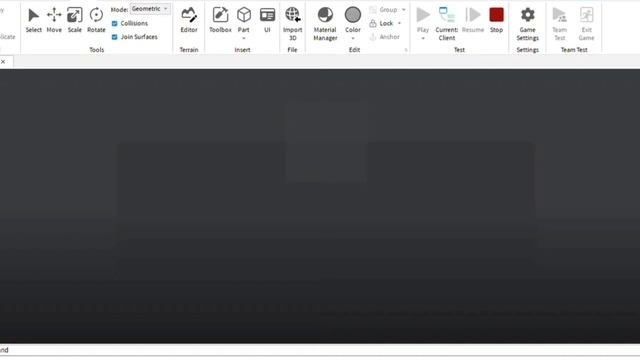640x360 pixels.
Task: Click the Group button
Action: pos(383,9)
